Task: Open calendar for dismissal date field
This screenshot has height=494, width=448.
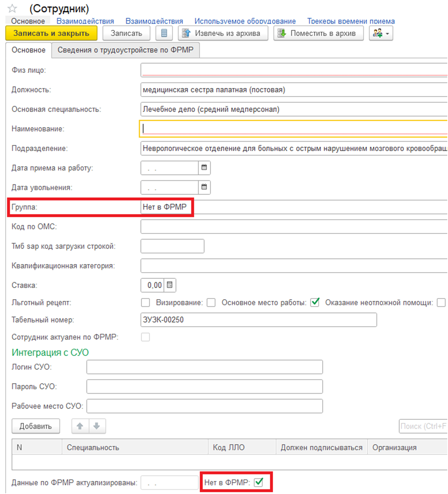Action: [x=204, y=188]
